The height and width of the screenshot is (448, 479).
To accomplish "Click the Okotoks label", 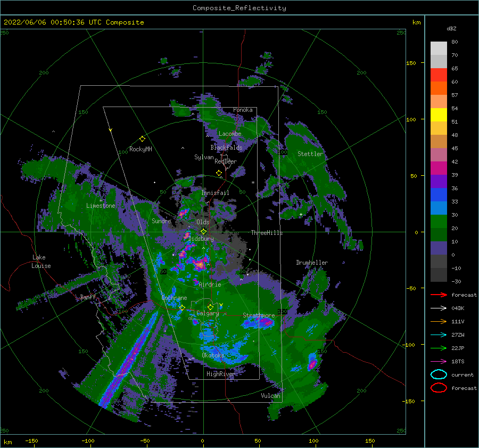I will coord(213,355).
